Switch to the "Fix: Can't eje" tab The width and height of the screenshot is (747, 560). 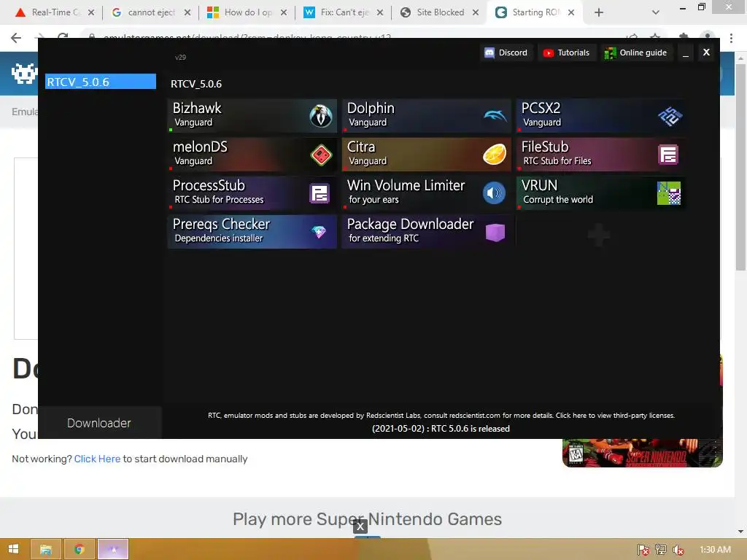[344, 12]
